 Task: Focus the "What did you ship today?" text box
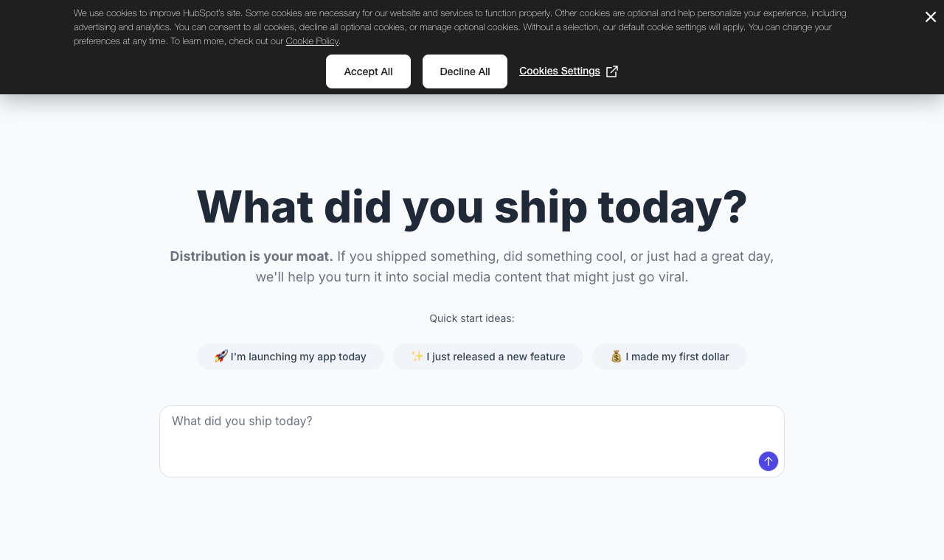472,441
